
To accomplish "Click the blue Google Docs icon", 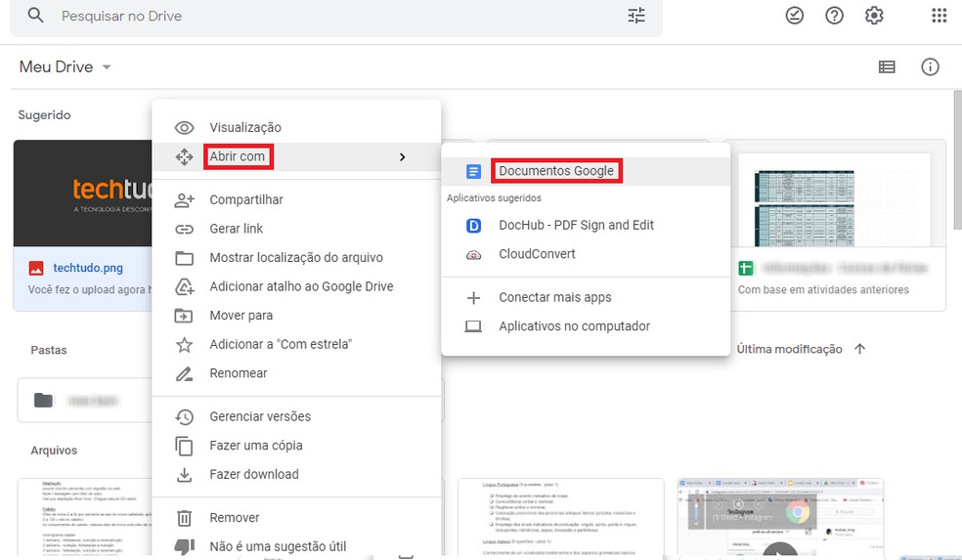I will tap(473, 171).
